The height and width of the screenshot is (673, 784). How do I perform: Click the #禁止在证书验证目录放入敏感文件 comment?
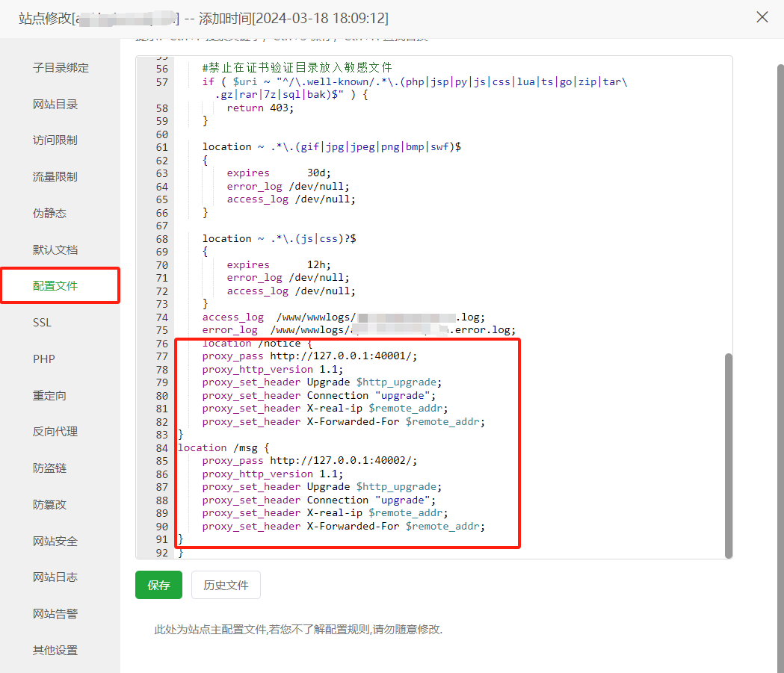pos(297,67)
